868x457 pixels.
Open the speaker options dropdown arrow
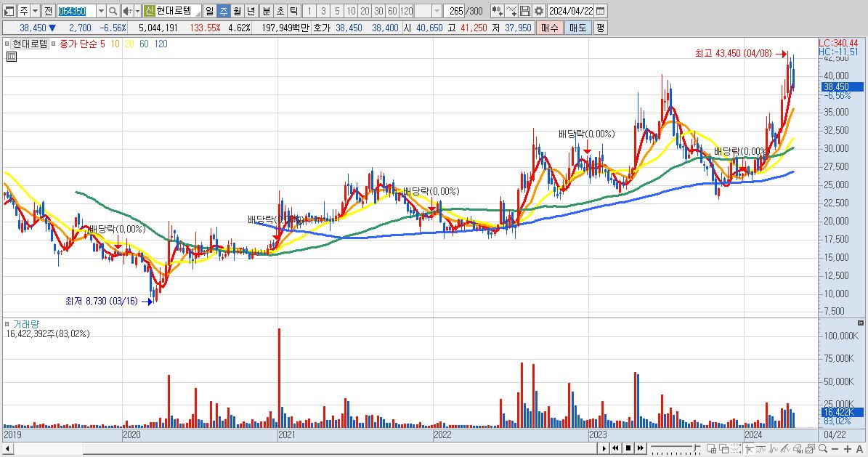[137, 11]
